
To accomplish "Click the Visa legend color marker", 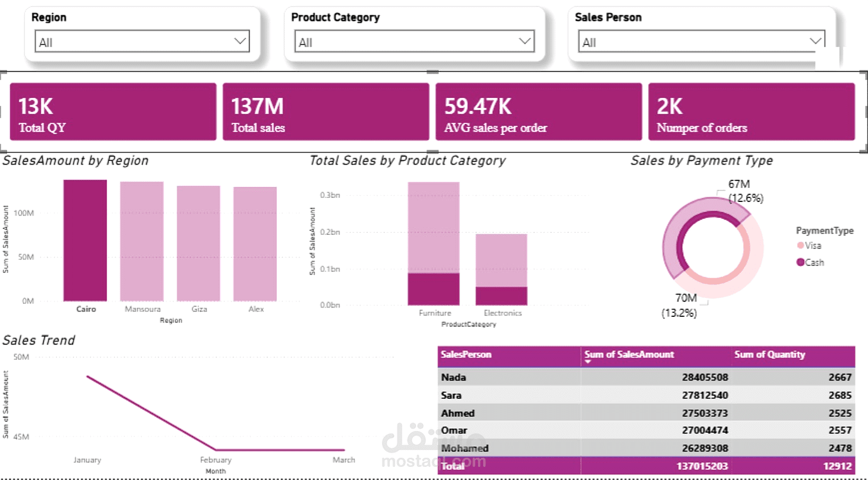I will tap(800, 246).
